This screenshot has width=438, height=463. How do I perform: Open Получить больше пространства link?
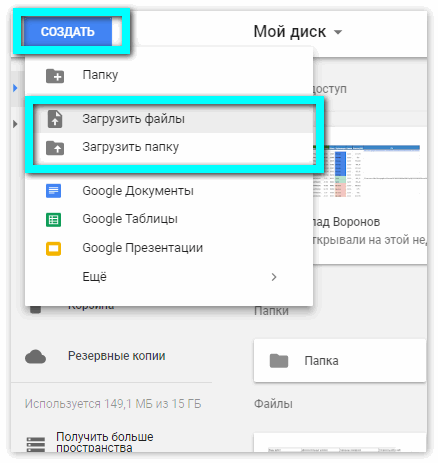tap(105, 442)
